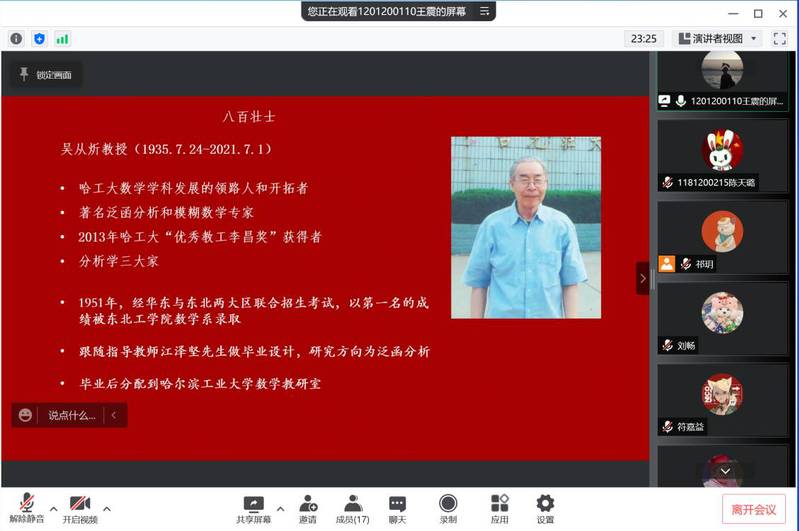This screenshot has height=531, width=799.
Task: Click the 邀请 invite icon
Action: (307, 503)
